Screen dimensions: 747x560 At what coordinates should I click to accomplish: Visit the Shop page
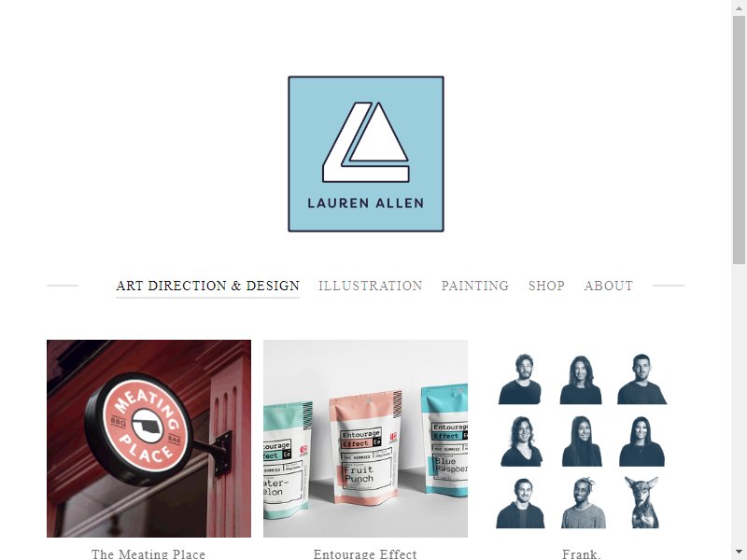click(x=546, y=286)
